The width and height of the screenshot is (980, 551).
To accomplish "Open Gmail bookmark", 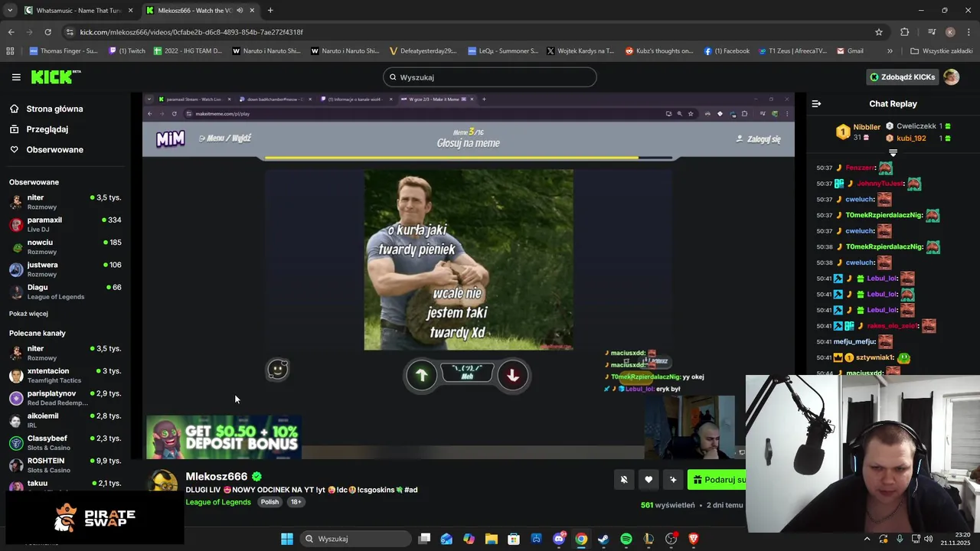I will pyautogui.click(x=851, y=51).
